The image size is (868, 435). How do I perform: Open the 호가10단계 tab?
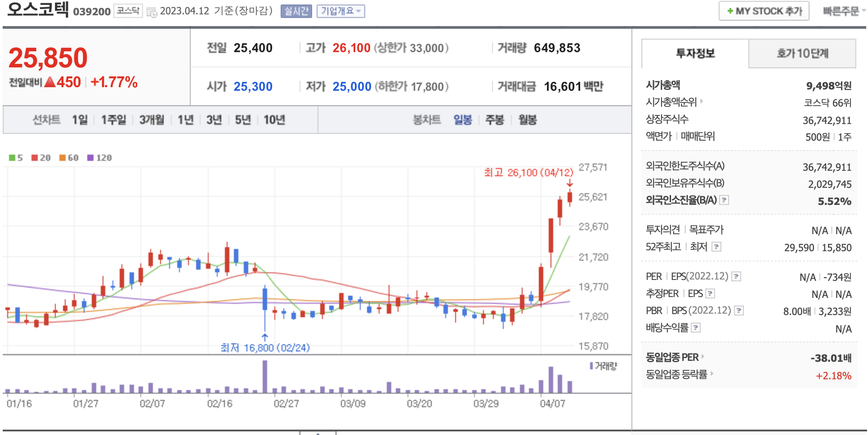(802, 53)
